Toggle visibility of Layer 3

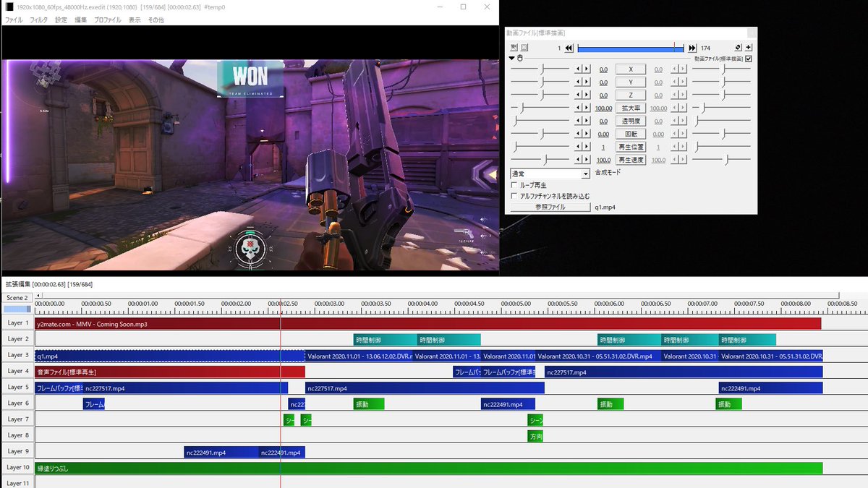point(17,355)
